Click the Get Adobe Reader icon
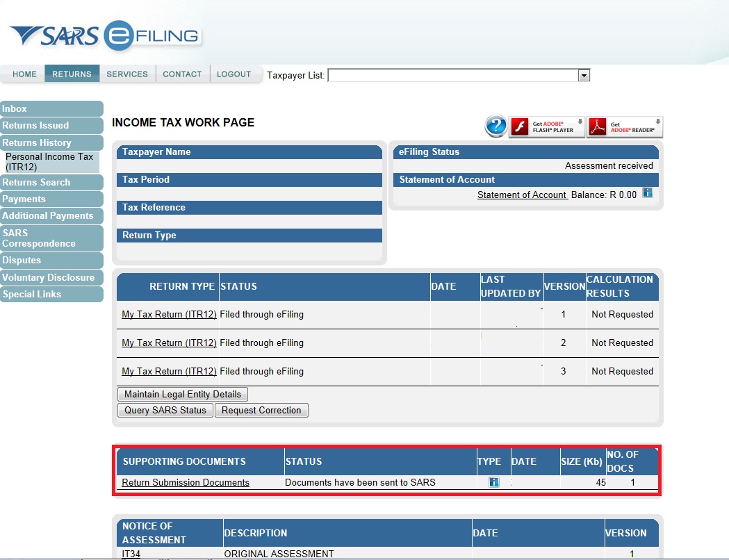The height and width of the screenshot is (560, 729). 625,126
